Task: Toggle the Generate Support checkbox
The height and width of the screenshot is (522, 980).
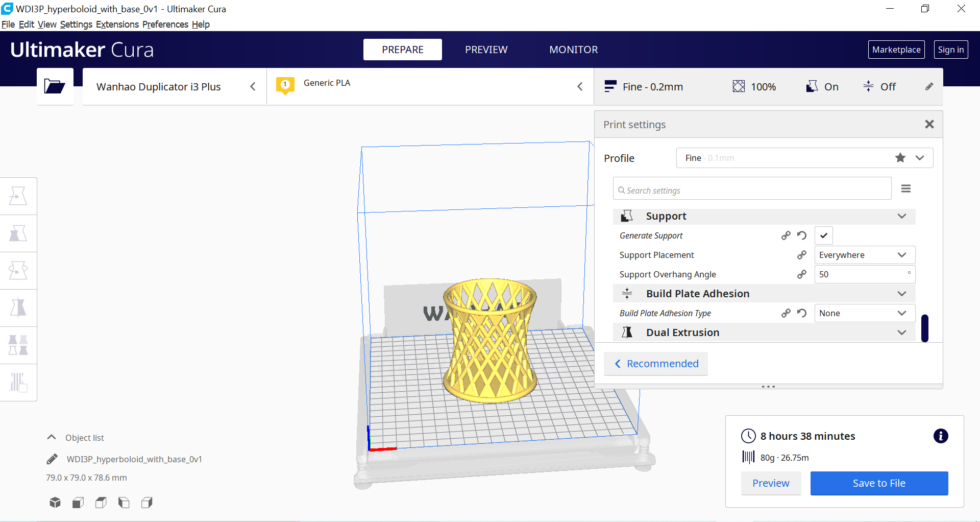Action: (x=824, y=235)
